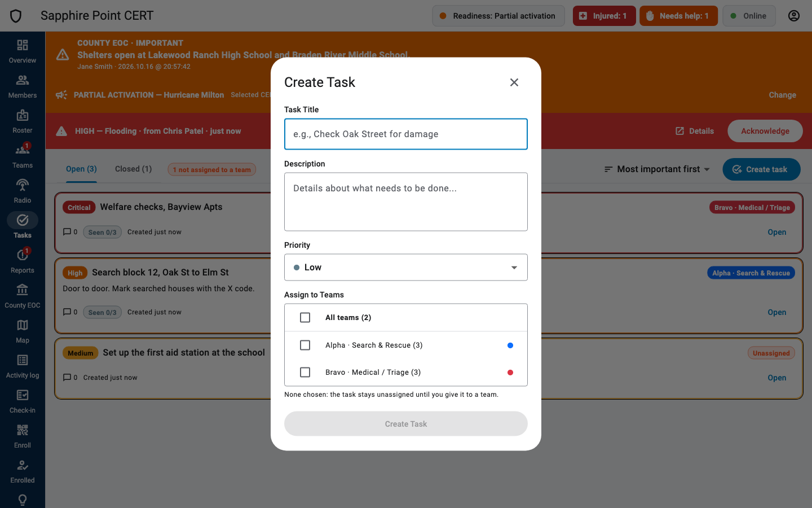Viewport: 812px width, 508px height.
Task: Check the Alpha Search & Rescue checkbox
Action: [x=305, y=345]
